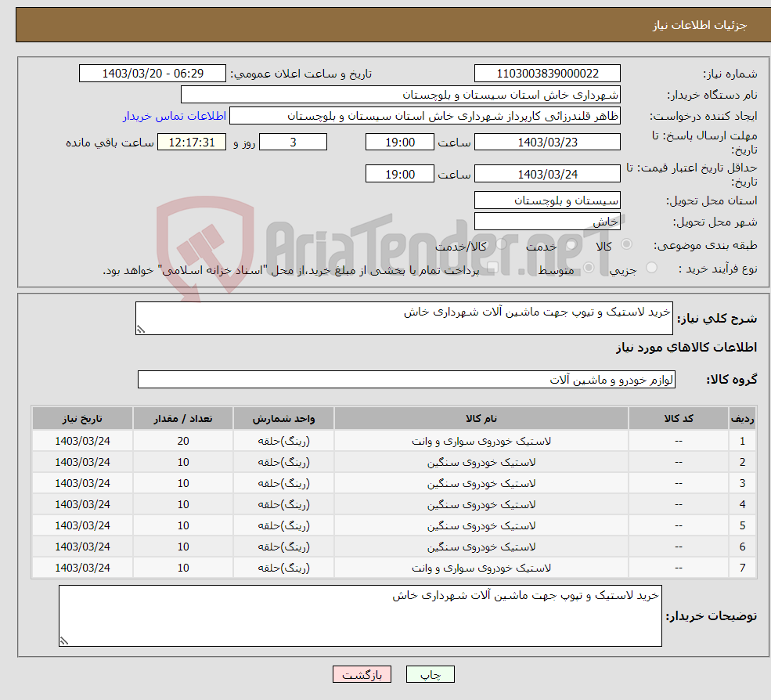Viewport: 771px width, 700px height.
Task: Click the quantity 10 in row 6
Action: point(183,547)
